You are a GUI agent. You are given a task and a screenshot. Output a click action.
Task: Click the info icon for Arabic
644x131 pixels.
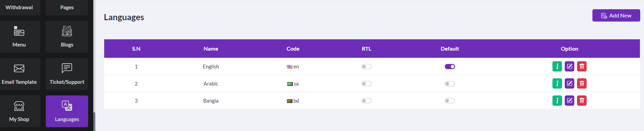(x=557, y=83)
